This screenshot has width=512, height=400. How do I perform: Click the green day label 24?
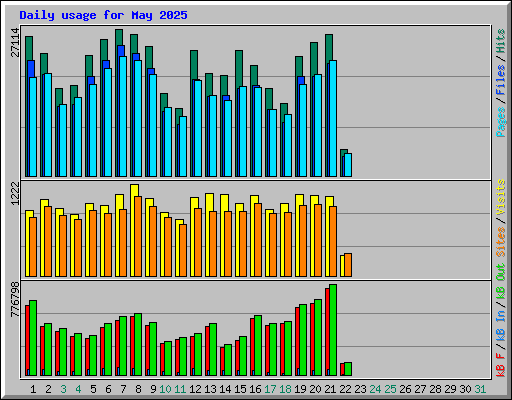pyautogui.click(x=375, y=389)
